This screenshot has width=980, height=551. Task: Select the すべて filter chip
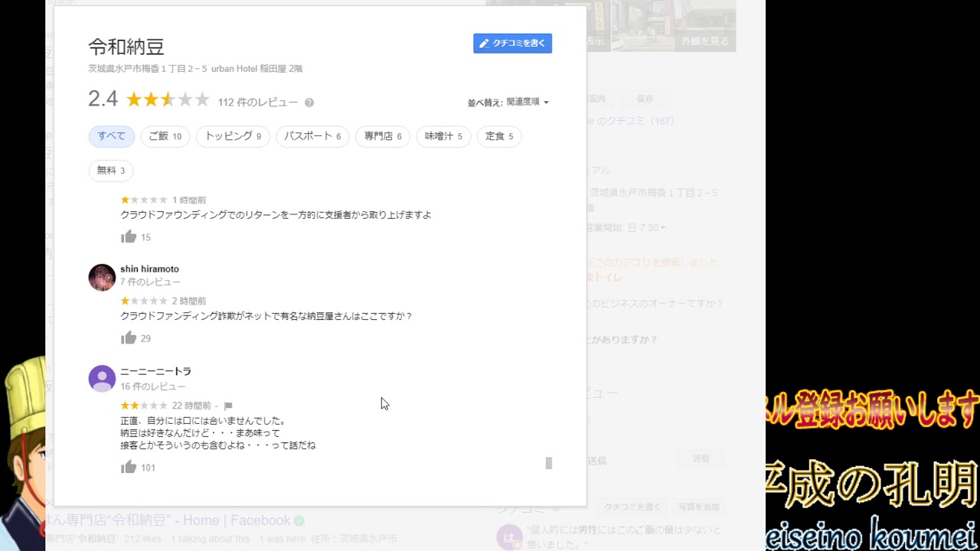pyautogui.click(x=112, y=136)
